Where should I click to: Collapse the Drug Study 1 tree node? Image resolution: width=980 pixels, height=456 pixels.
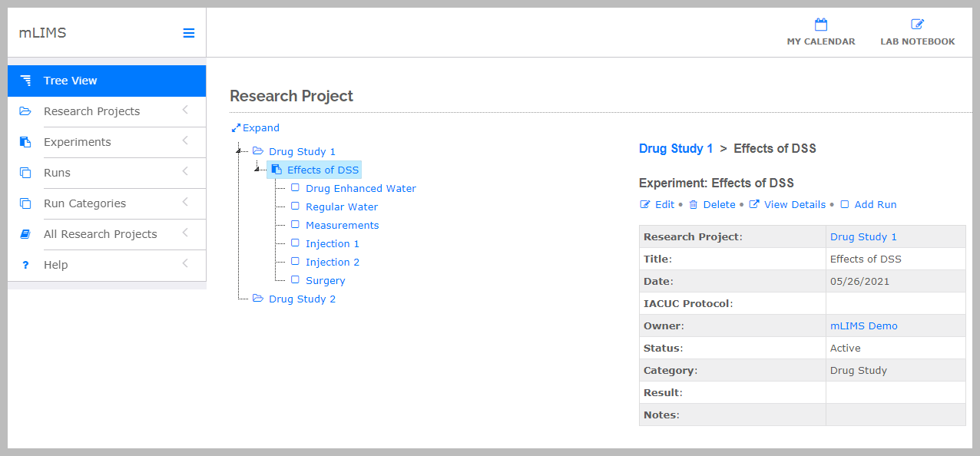[240, 151]
